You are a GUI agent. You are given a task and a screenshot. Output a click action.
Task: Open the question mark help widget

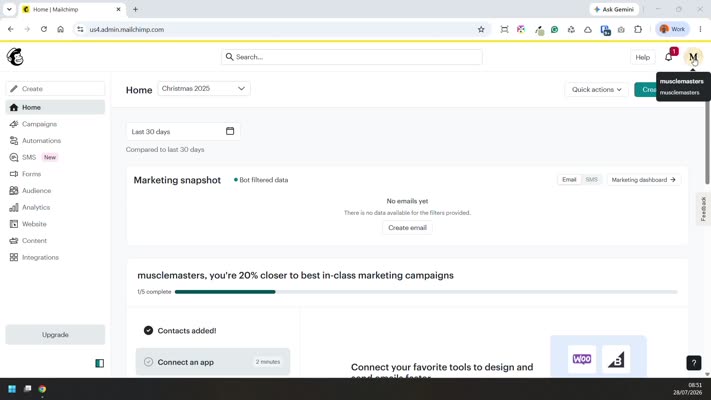(693, 363)
